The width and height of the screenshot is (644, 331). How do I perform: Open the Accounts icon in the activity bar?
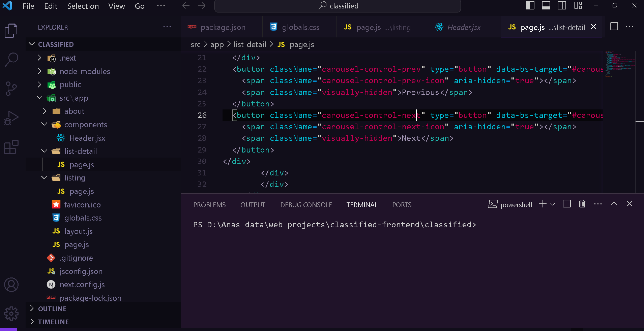(11, 285)
